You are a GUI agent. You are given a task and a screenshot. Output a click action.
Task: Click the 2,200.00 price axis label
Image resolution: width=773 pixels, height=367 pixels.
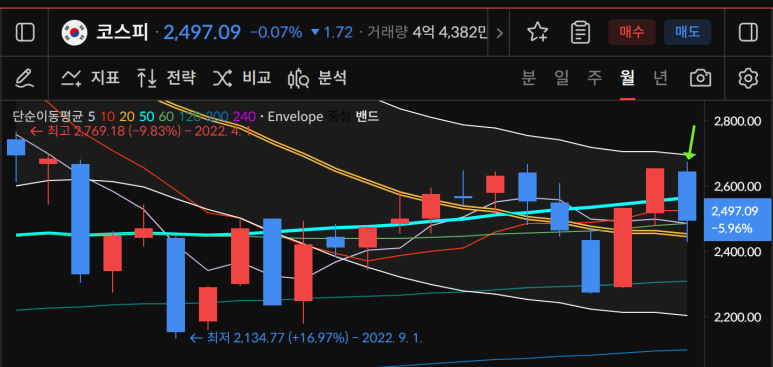[738, 317]
